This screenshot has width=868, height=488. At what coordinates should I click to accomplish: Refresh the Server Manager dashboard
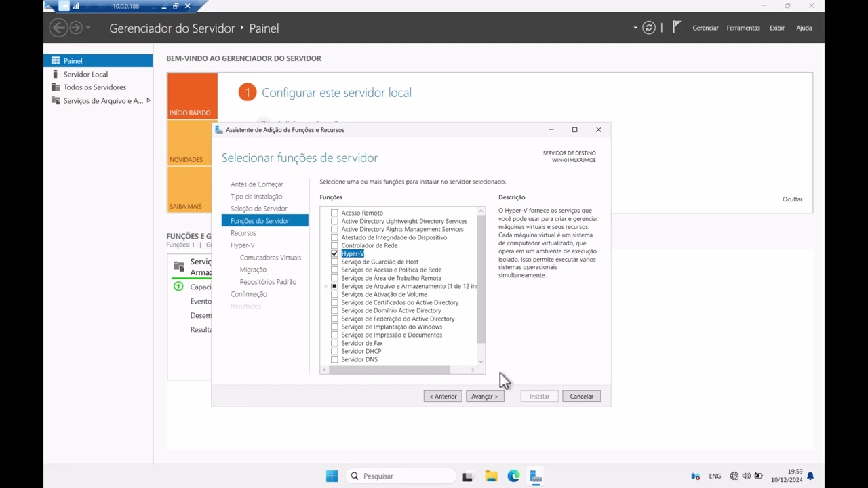tap(649, 28)
